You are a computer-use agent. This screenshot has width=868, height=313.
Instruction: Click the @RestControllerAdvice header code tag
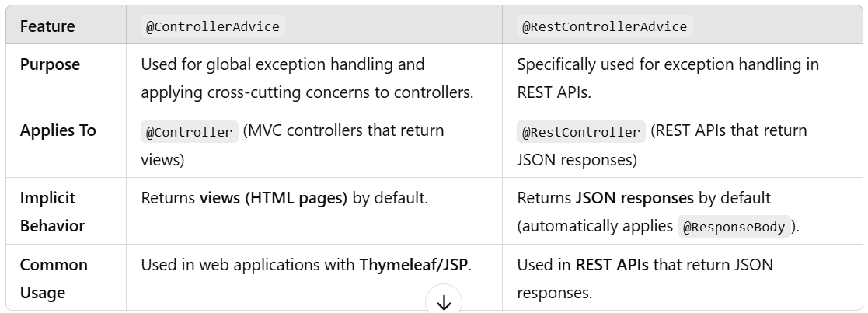pos(605,26)
